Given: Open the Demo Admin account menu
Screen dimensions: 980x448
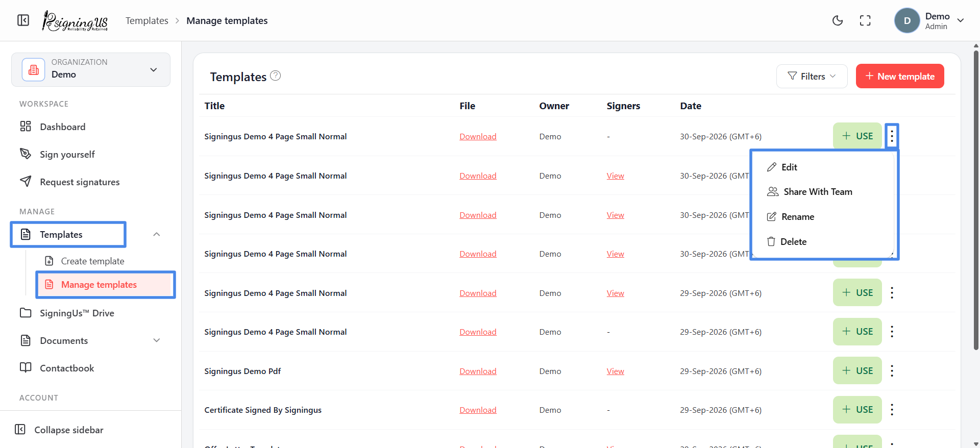Looking at the screenshot, I should point(929,20).
